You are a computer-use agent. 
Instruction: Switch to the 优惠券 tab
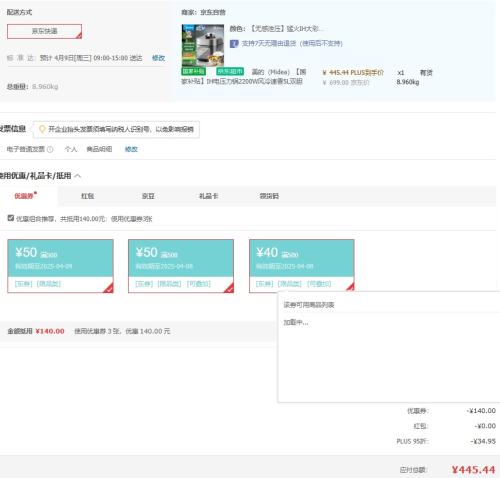coord(25,196)
